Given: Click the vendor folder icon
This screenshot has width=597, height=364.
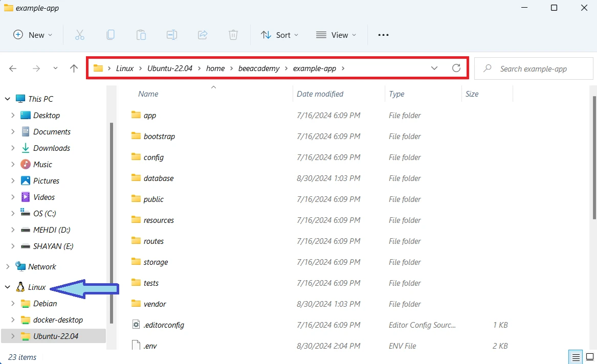Looking at the screenshot, I should coord(136,304).
